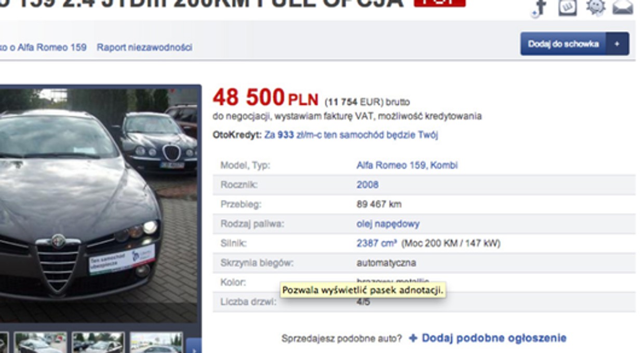Send the listing by email envelope icon
Viewport: 644px width, 353px height.
(623, 7)
